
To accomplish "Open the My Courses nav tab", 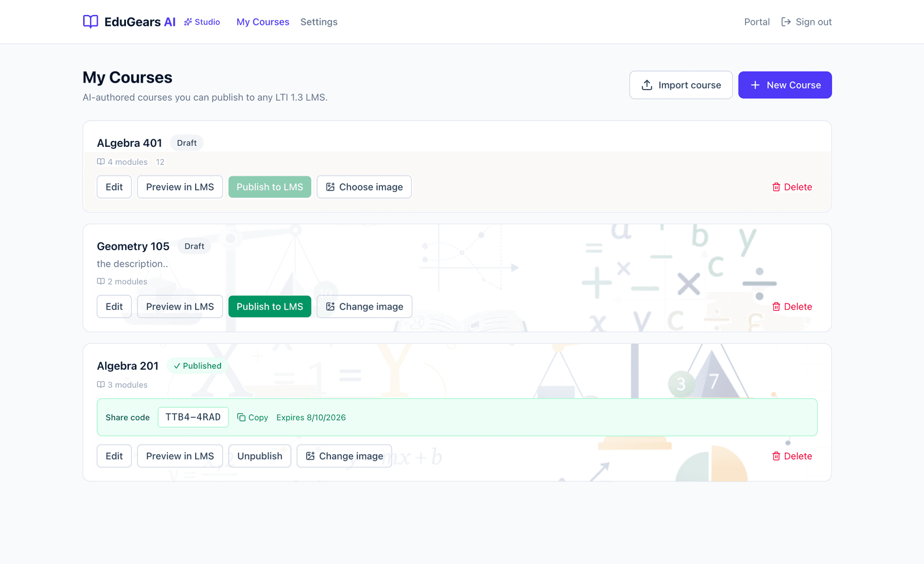I will tap(263, 22).
